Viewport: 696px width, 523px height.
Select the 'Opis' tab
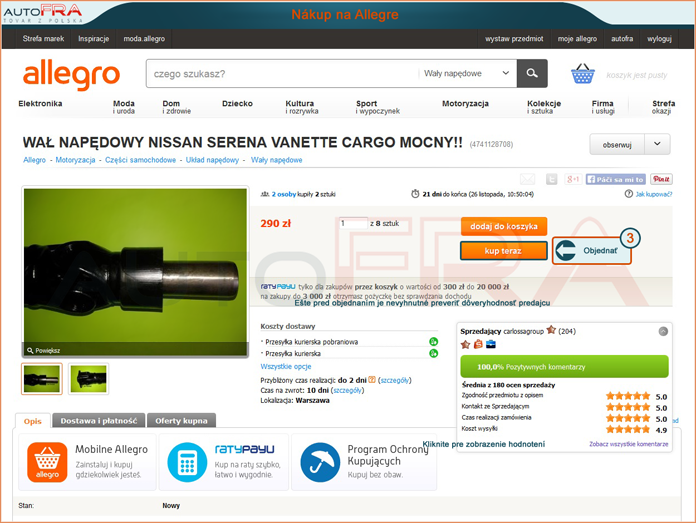click(32, 421)
